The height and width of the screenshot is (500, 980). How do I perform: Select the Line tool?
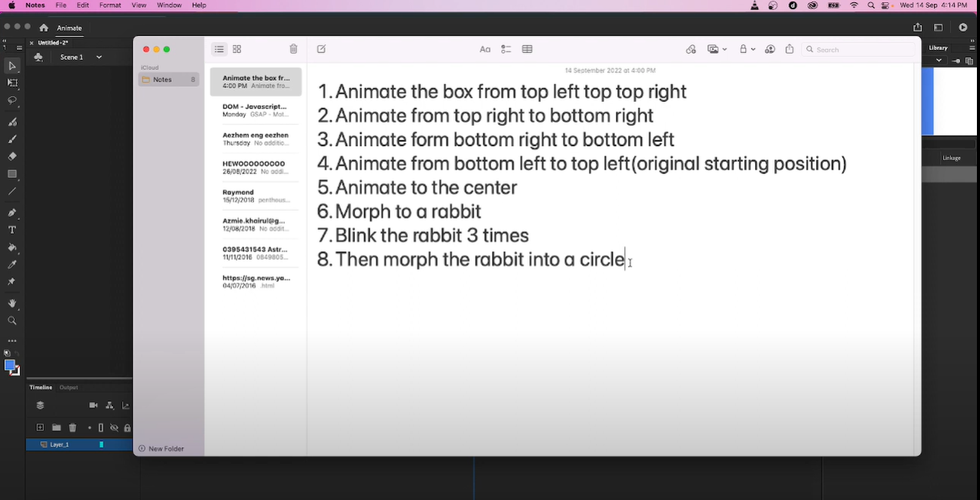pos(12,191)
